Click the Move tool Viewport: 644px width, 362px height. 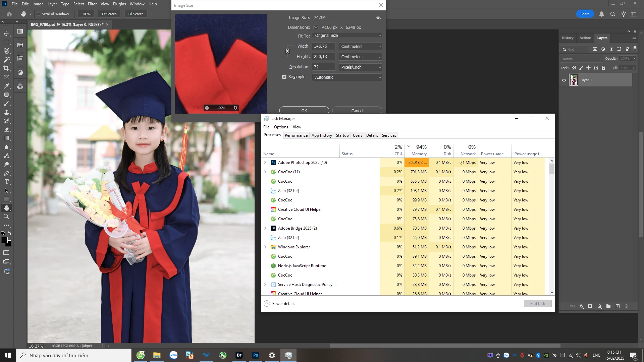click(6, 34)
